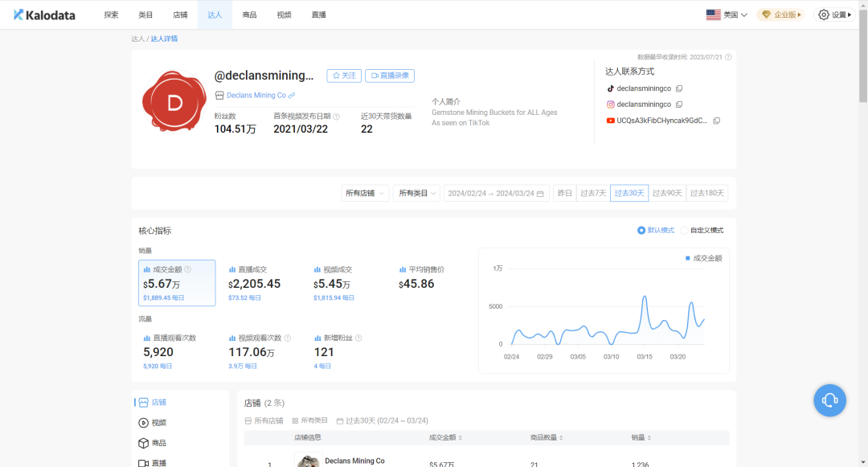
Task: Select the 过去180天 time range
Action: pyautogui.click(x=707, y=193)
